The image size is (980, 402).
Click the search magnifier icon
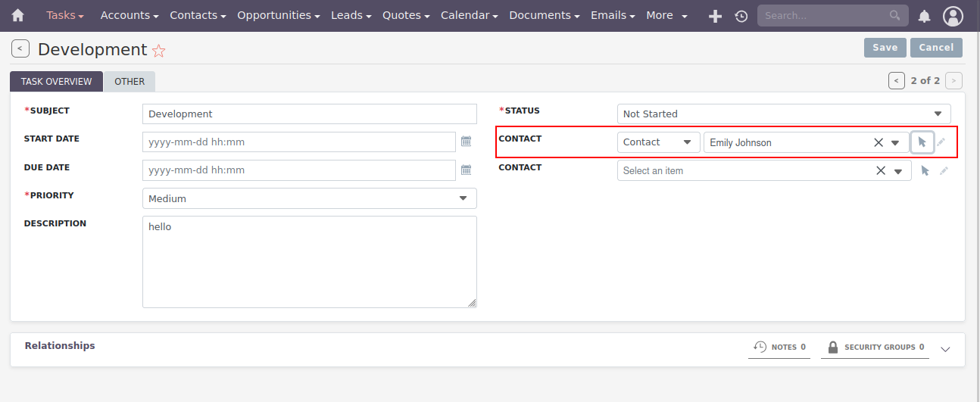[894, 15]
